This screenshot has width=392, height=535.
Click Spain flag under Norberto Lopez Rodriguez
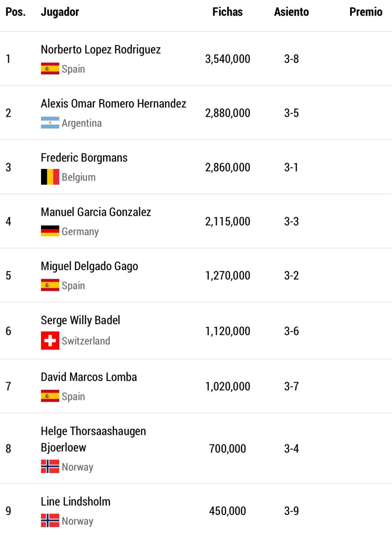(x=50, y=69)
